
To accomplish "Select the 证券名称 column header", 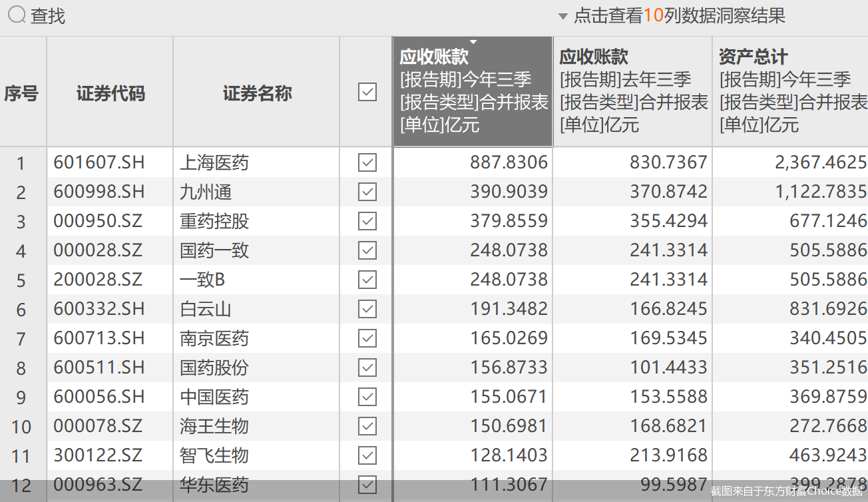I will pyautogui.click(x=256, y=93).
